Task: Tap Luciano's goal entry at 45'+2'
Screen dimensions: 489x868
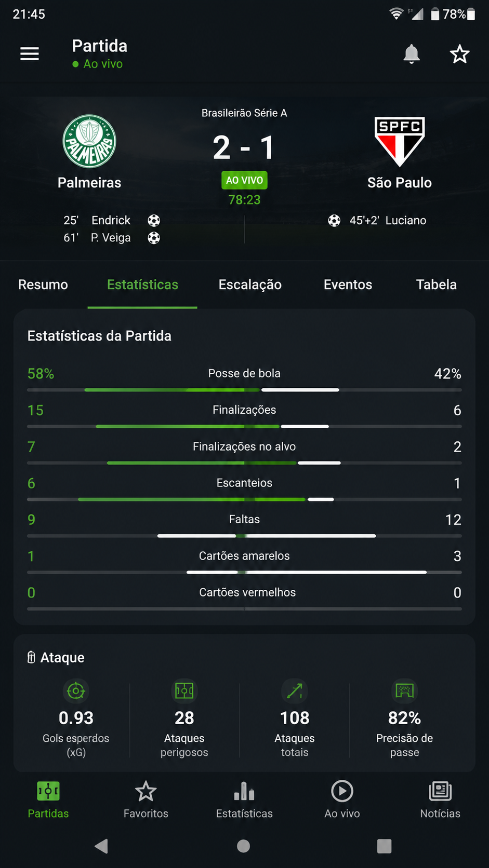Action: click(377, 221)
